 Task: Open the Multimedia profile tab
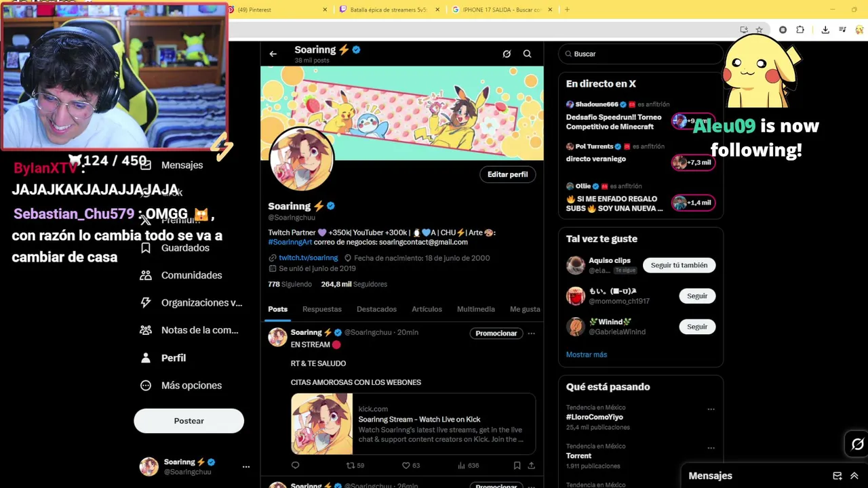(476, 309)
